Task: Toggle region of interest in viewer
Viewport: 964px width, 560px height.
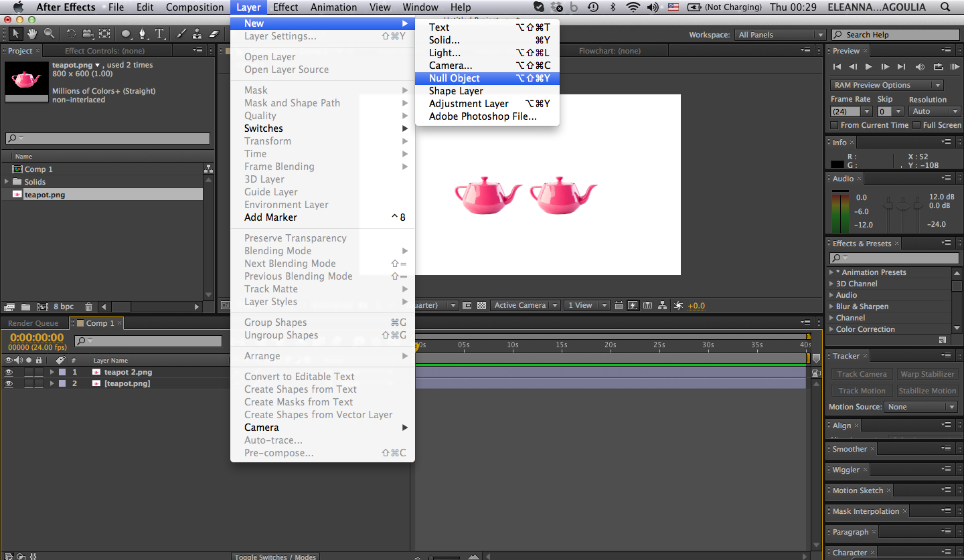Action: (467, 305)
